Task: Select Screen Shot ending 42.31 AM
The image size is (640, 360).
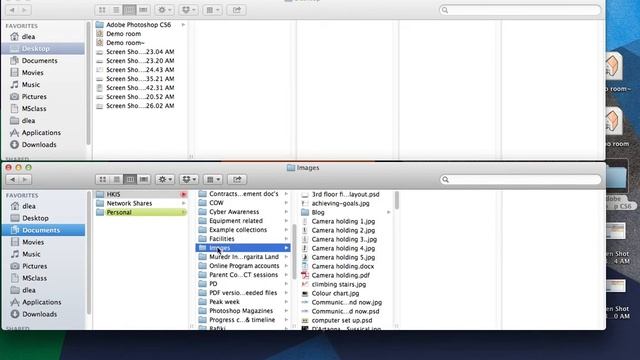Action: coord(140,88)
